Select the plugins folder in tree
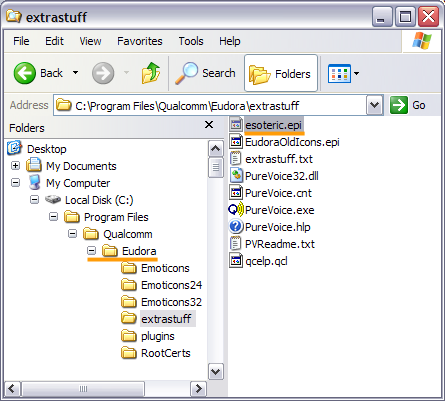 (x=158, y=336)
